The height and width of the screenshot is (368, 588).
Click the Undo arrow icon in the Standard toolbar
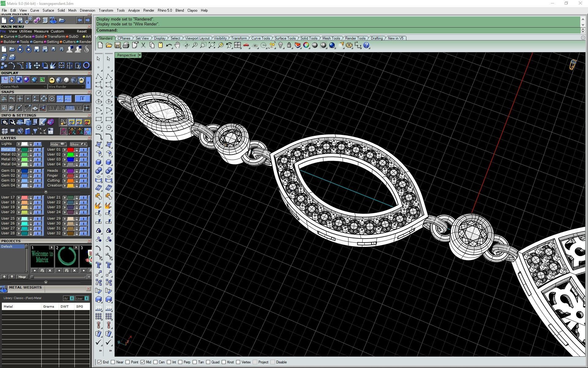(x=169, y=45)
